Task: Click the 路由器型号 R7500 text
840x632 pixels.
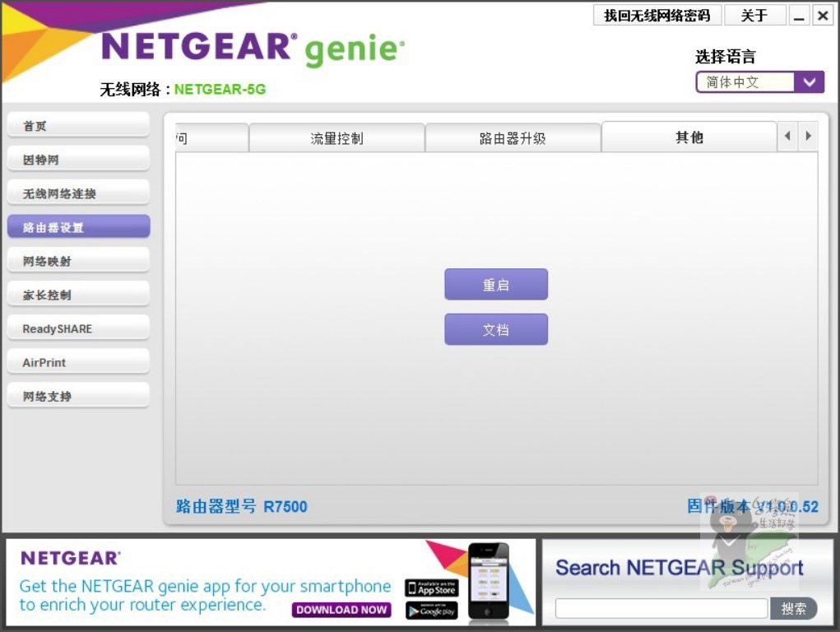Action: pos(242,506)
